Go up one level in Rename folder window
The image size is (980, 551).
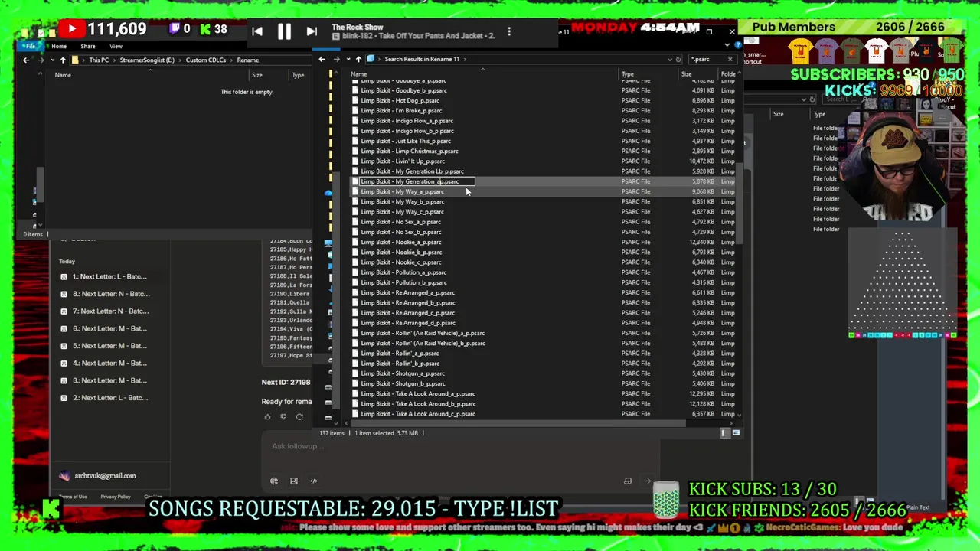(x=63, y=60)
